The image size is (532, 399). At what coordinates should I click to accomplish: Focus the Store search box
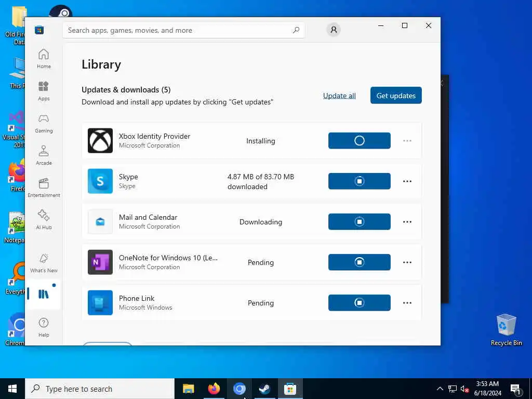[183, 30]
